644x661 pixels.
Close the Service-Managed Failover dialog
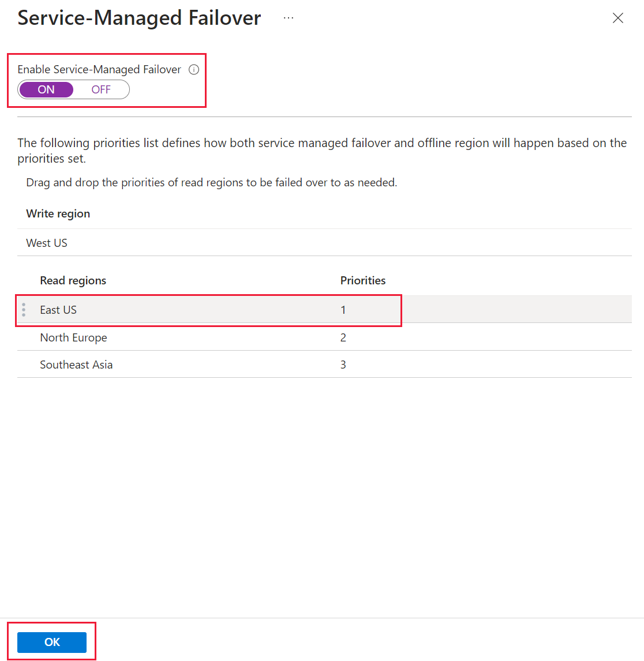coord(618,18)
